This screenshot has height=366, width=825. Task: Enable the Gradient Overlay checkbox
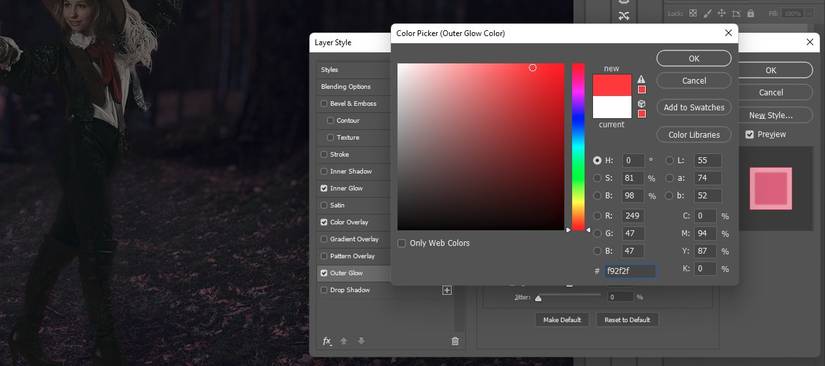[324, 239]
